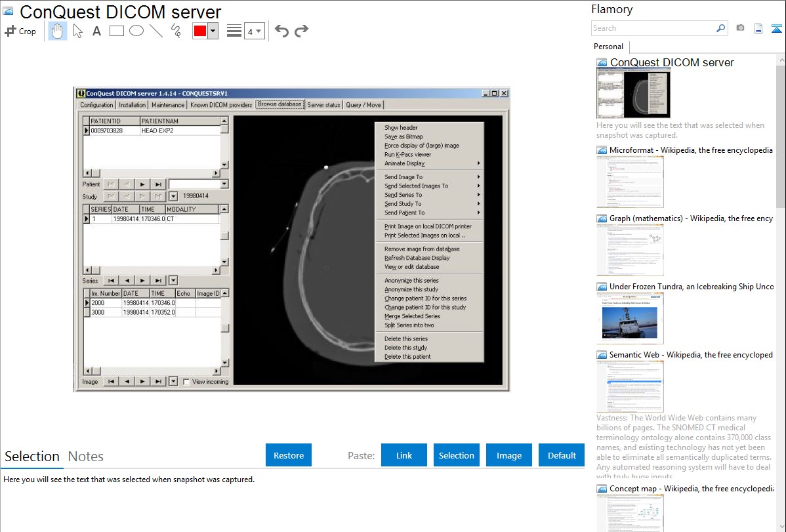
Task: Open the color picker dropdown arrow
Action: [213, 31]
